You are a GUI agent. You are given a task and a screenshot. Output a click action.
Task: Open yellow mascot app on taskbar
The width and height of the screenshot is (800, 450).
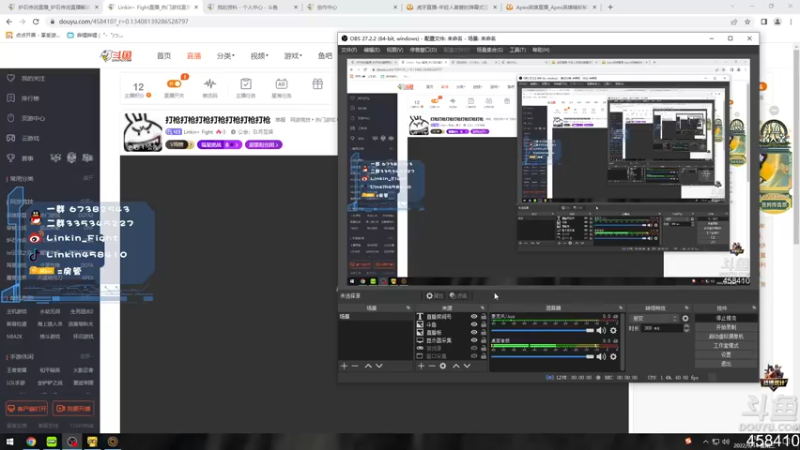point(92,441)
